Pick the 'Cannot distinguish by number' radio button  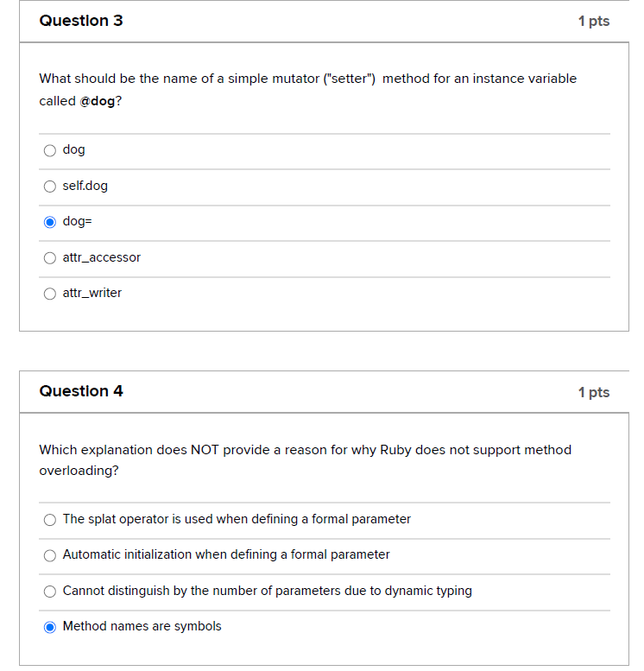[50, 592]
